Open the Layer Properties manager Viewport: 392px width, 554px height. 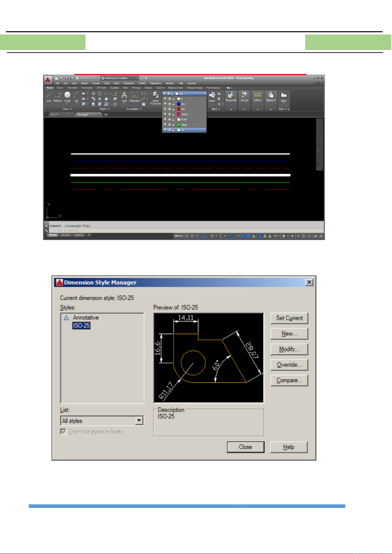click(156, 98)
